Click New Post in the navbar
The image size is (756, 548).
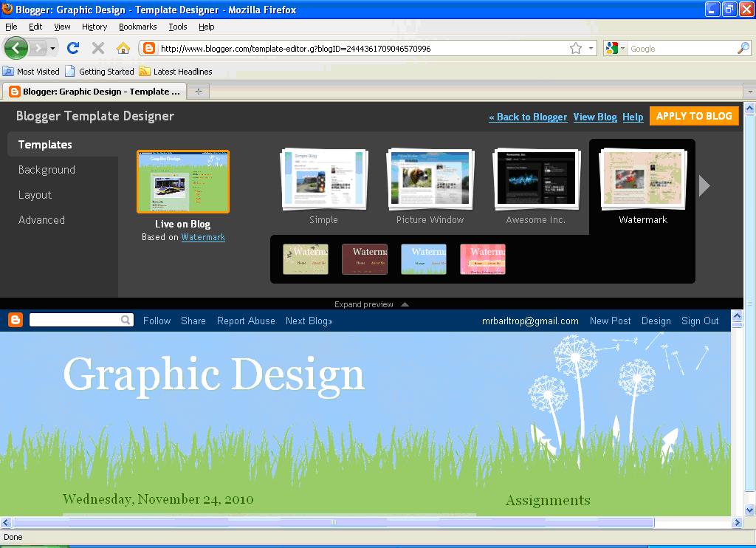coord(610,321)
